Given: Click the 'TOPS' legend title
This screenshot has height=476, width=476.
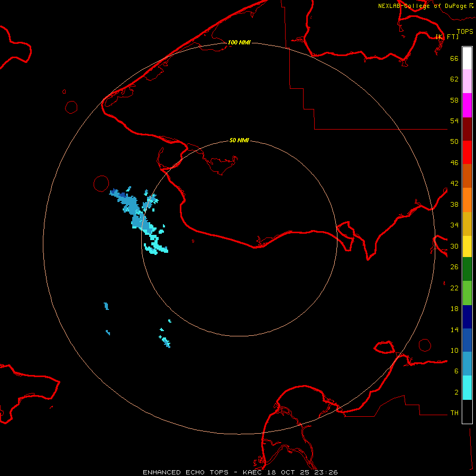Looking at the screenshot, I should (x=465, y=31).
